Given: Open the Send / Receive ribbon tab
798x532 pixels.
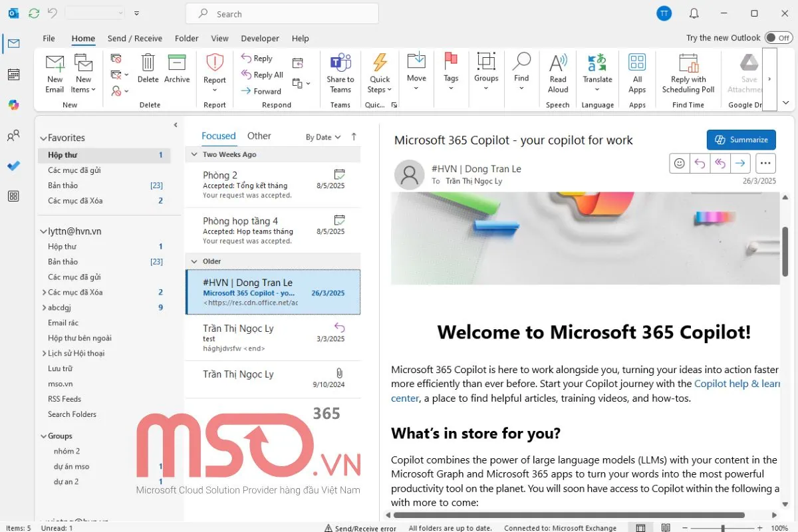Looking at the screenshot, I should tap(134, 39).
